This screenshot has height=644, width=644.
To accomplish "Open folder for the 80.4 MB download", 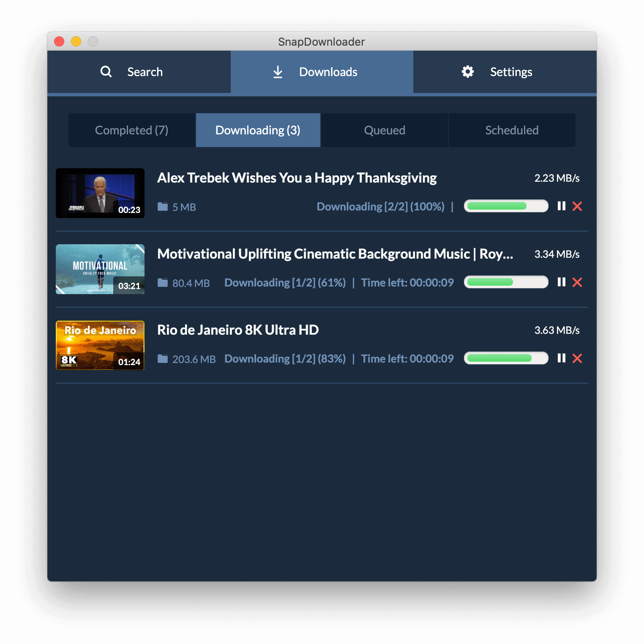I will [x=163, y=283].
